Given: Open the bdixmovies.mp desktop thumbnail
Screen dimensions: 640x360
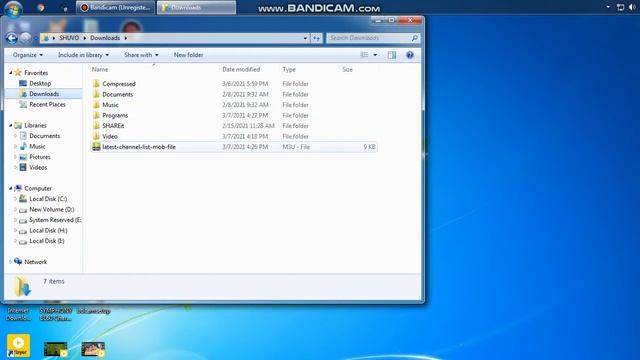Looking at the screenshot, I should coord(93,349).
